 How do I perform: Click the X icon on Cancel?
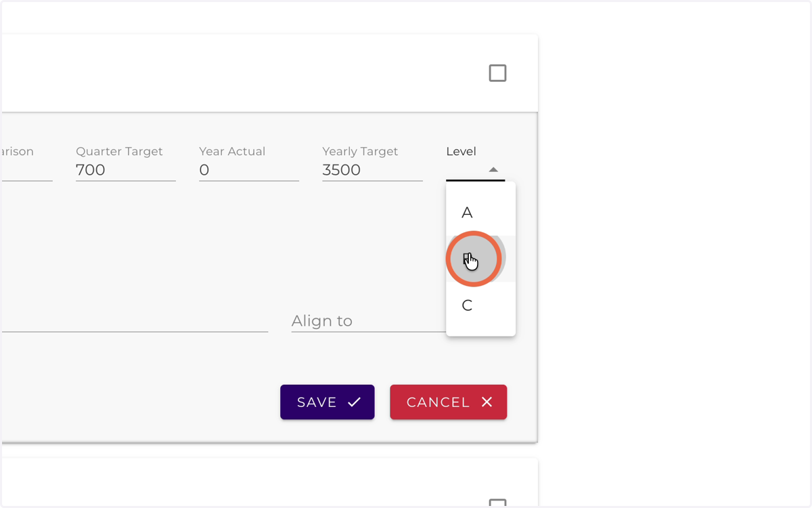point(487,402)
